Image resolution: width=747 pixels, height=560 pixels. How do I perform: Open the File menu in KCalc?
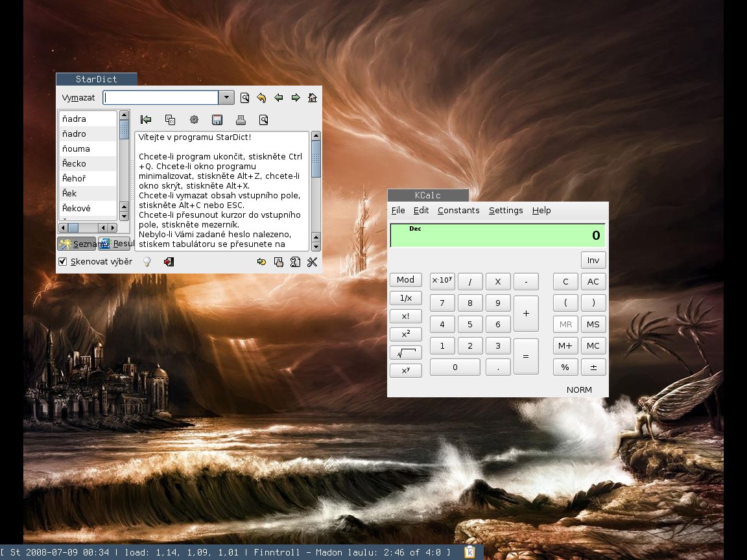[x=397, y=211]
